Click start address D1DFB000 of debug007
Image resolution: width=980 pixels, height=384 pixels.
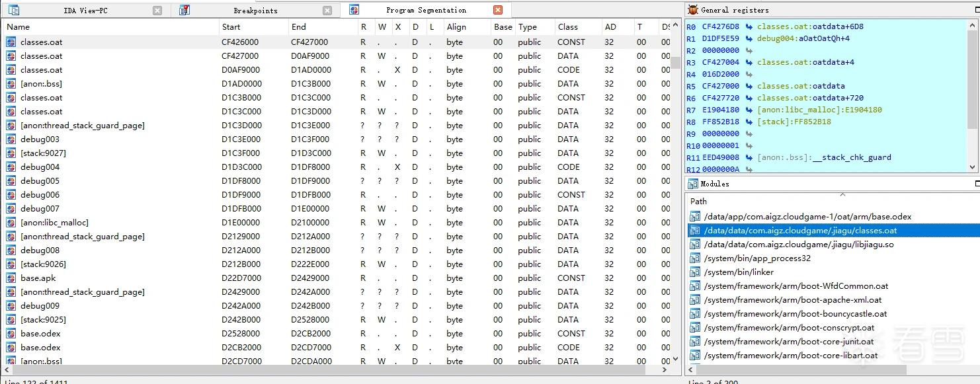[241, 209]
